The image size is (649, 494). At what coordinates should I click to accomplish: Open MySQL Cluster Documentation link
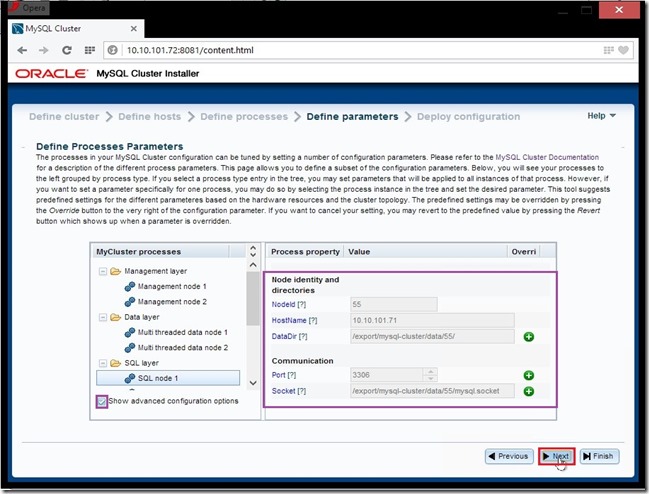click(x=547, y=157)
